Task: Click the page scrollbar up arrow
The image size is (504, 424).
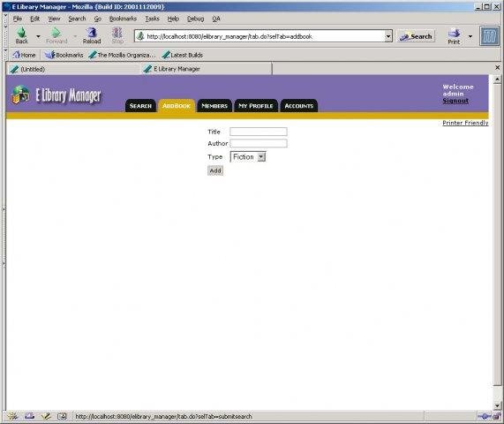Action: click(x=497, y=79)
